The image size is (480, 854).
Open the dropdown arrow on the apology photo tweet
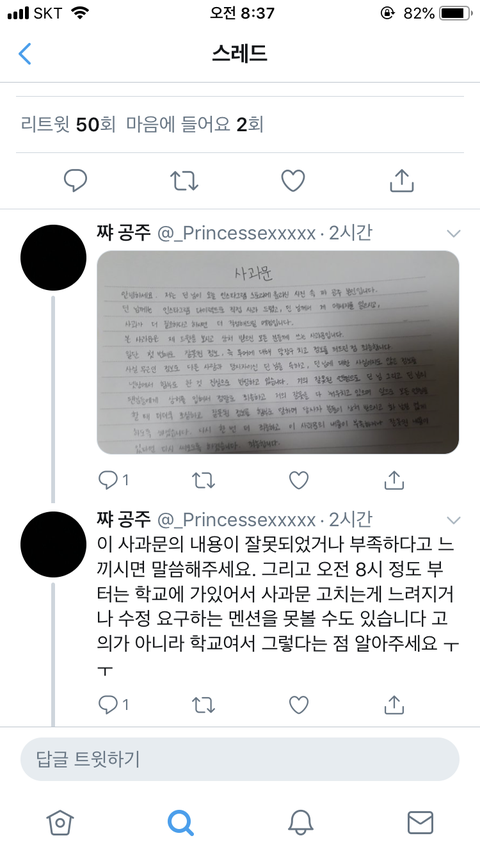(x=453, y=234)
